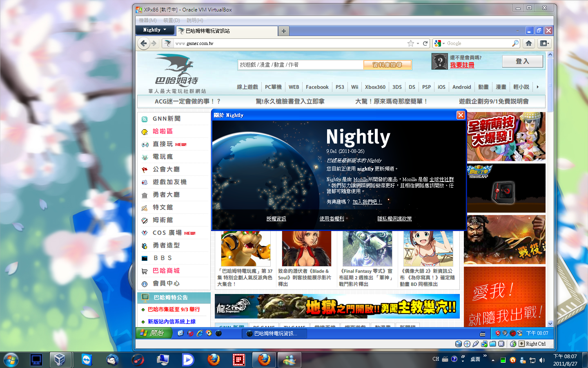Click the magnifier in the Google search box
Viewport: 588px width, 368px height.
515,43
